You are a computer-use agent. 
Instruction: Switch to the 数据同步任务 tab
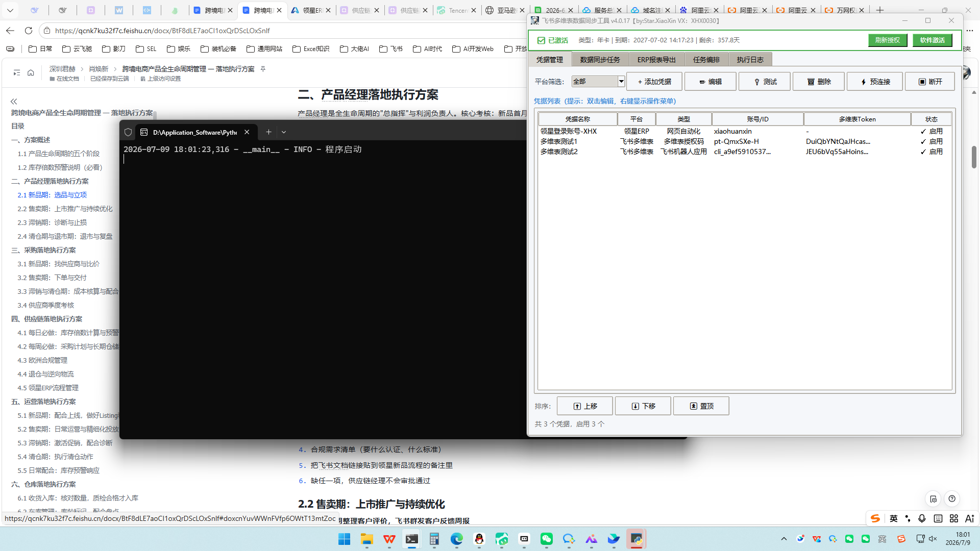(x=600, y=60)
